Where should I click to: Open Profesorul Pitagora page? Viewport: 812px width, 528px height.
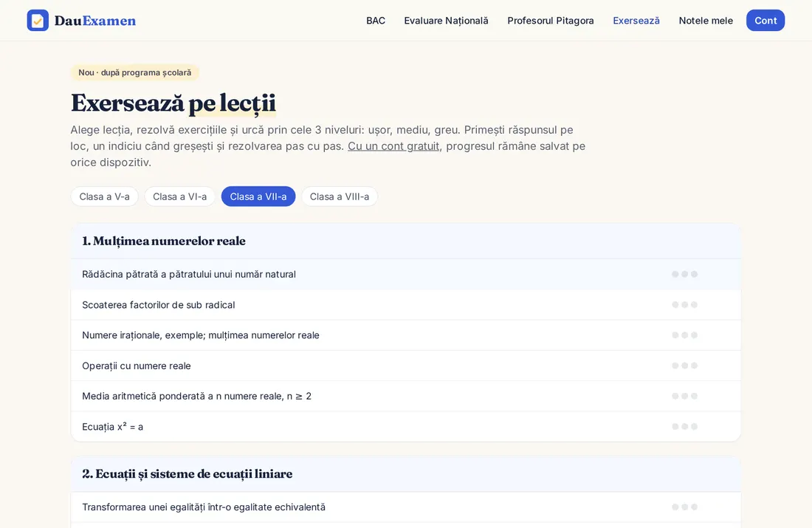[551, 21]
